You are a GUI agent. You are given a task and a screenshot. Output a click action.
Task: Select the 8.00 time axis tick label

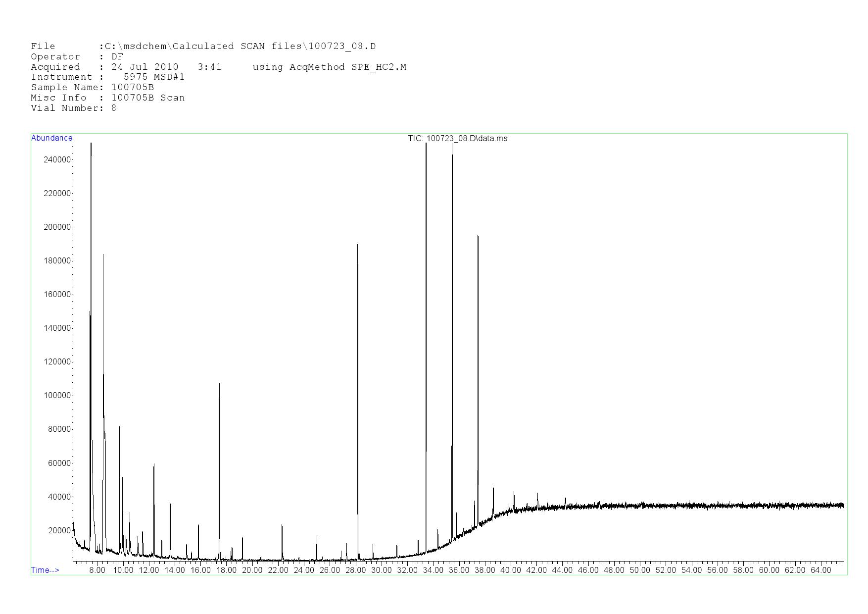[97, 570]
